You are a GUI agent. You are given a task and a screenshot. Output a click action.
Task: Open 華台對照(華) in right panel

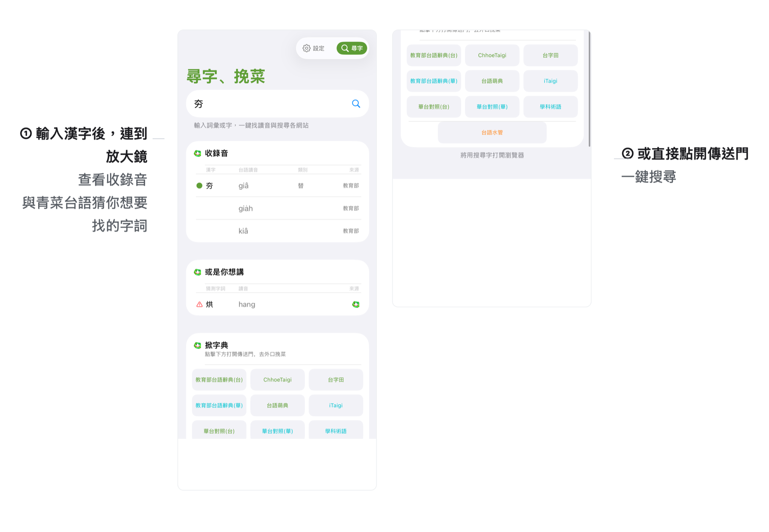tap(492, 107)
